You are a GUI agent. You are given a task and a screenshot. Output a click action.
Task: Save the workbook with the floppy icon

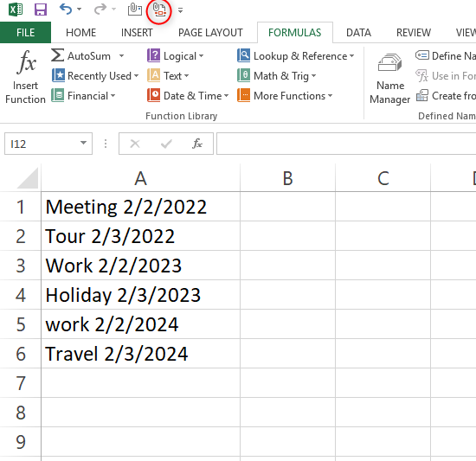(41, 10)
